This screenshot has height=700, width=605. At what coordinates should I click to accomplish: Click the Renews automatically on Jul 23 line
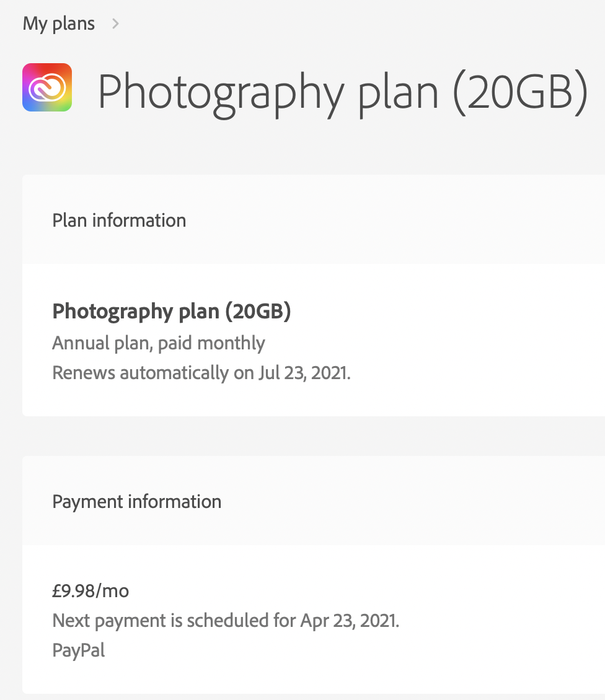(201, 373)
